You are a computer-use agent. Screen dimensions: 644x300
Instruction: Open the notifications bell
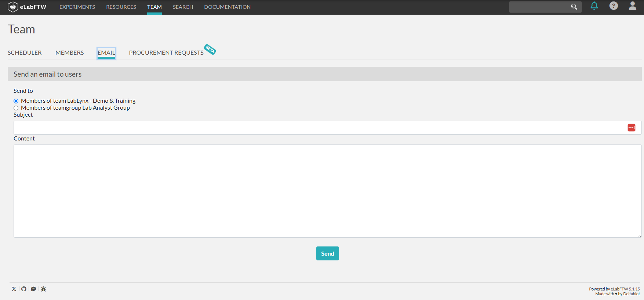click(x=594, y=6)
